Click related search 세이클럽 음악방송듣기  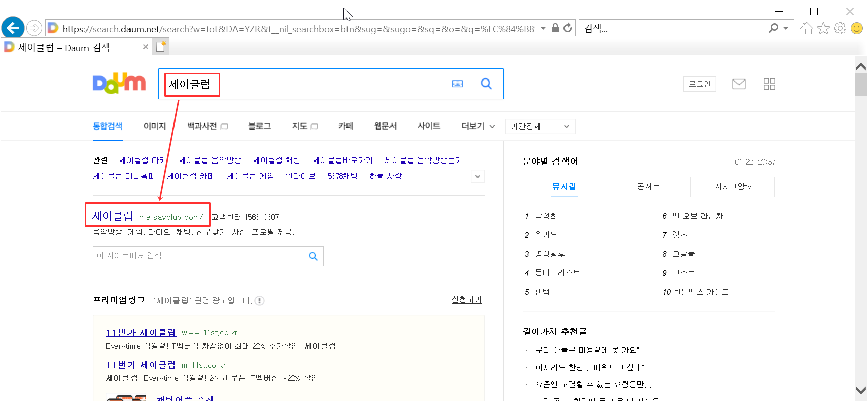click(x=423, y=160)
